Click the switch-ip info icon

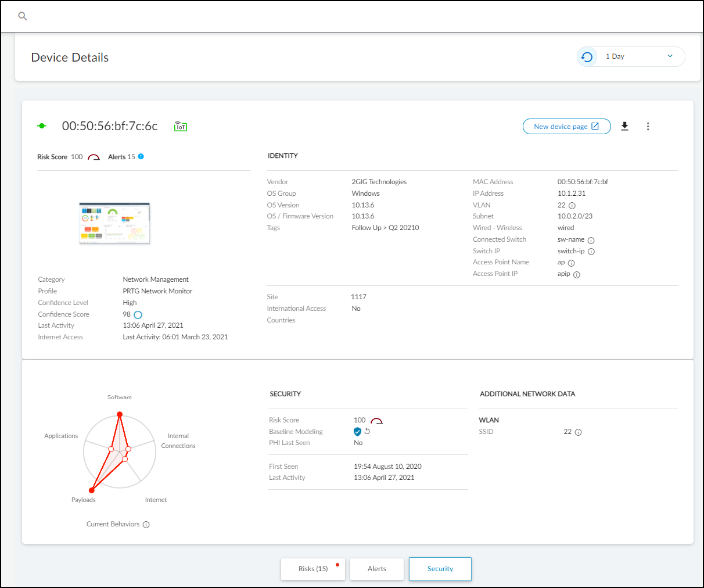591,252
